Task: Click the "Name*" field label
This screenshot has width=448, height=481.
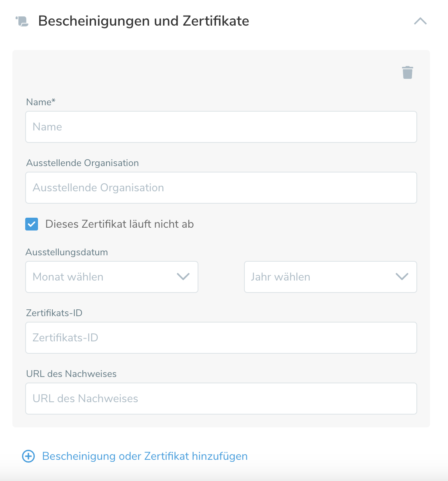Action: click(x=41, y=102)
